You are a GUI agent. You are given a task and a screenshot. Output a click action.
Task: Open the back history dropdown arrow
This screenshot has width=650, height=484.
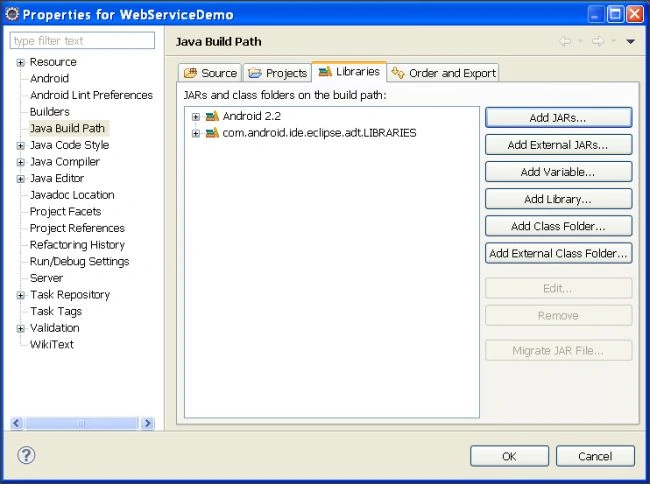coord(580,41)
